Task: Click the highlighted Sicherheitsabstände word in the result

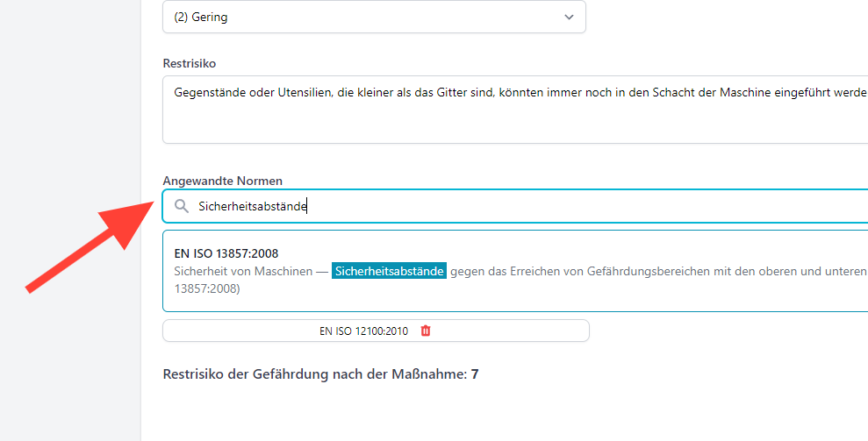Action: (389, 271)
